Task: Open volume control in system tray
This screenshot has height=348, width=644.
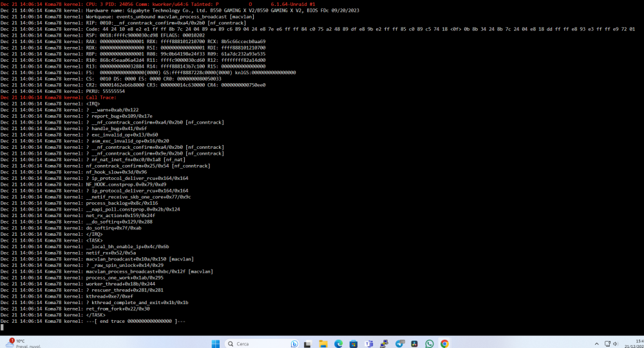Action: [615, 344]
